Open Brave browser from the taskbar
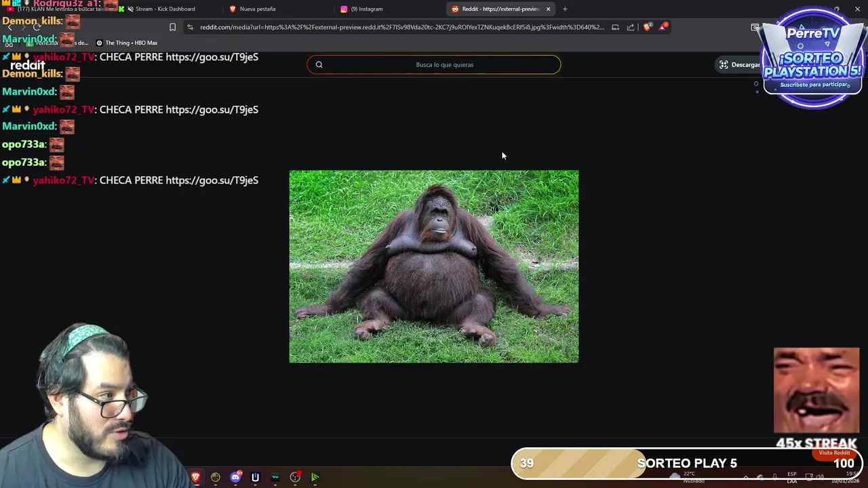This screenshot has height=488, width=868. tap(195, 477)
